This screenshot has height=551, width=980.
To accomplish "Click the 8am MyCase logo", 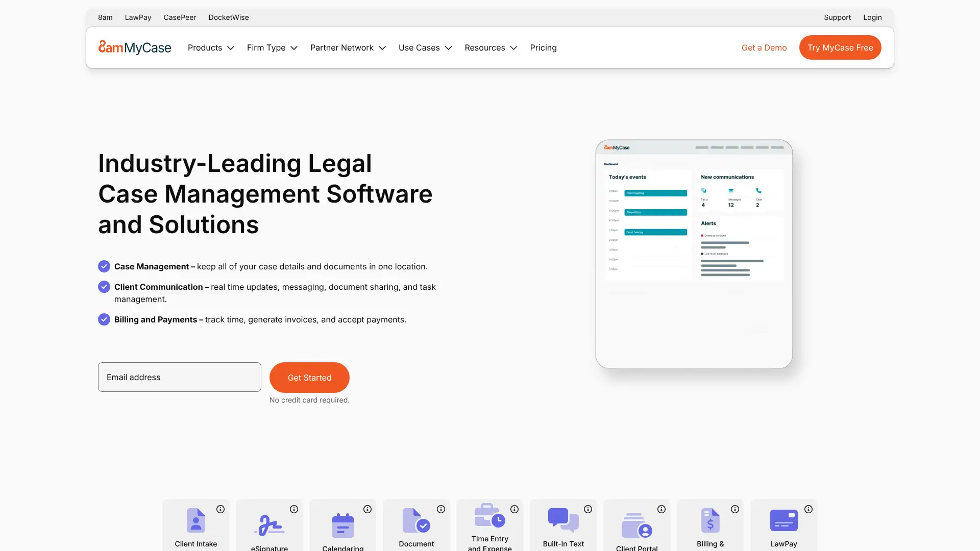I will coord(135,47).
